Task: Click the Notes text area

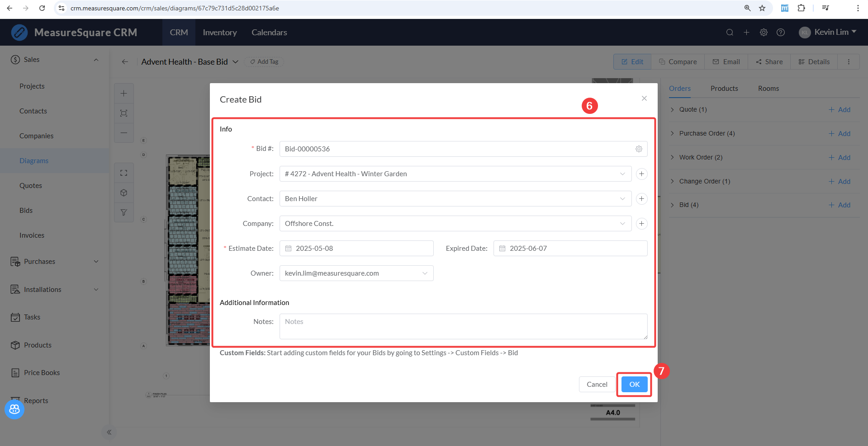Action: pyautogui.click(x=463, y=326)
